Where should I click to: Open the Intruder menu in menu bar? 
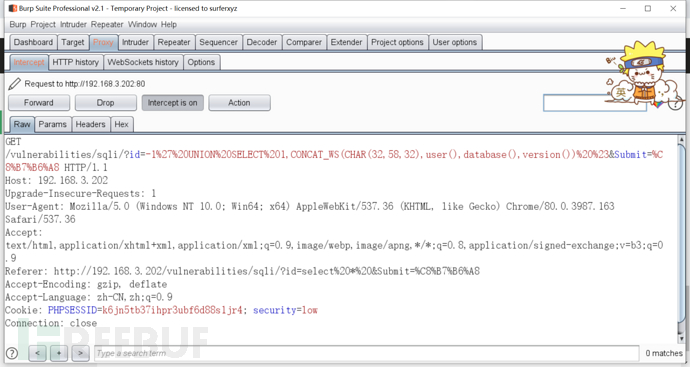73,25
